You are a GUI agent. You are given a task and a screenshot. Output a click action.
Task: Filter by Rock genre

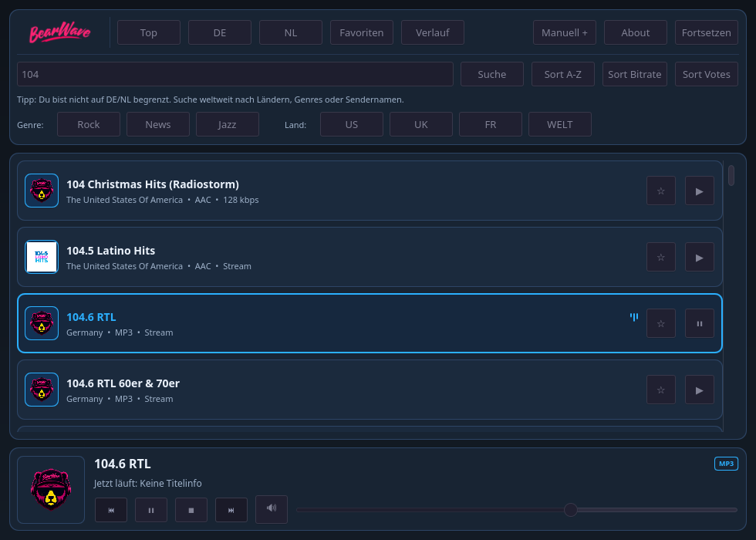(x=88, y=124)
